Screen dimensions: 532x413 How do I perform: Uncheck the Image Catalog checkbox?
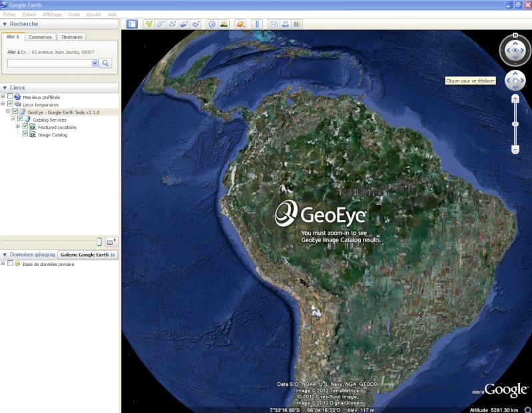coord(25,134)
